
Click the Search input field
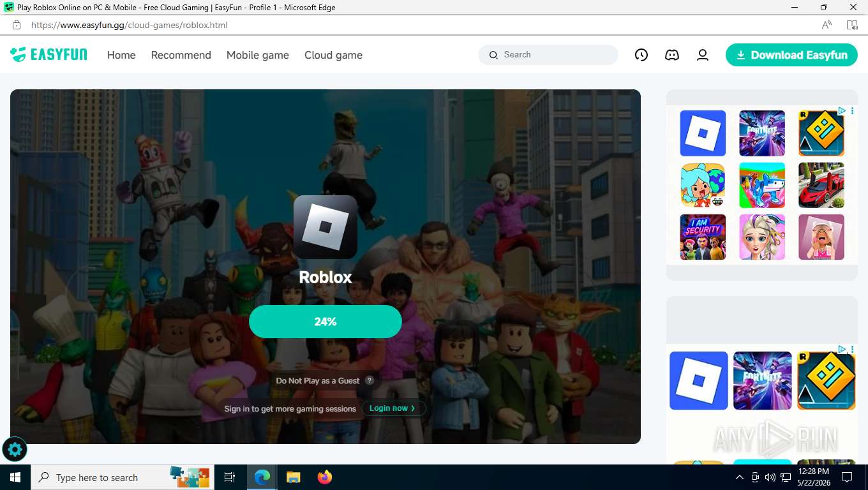pyautogui.click(x=548, y=55)
